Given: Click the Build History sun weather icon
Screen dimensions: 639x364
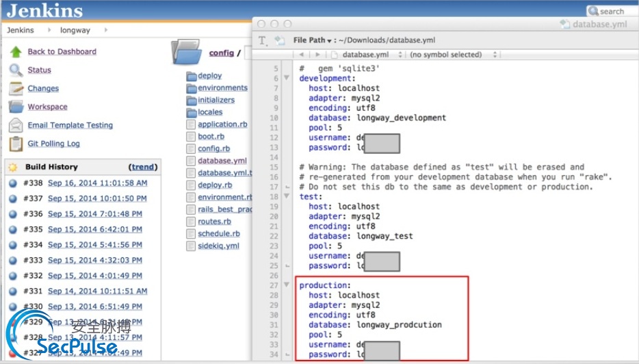Looking at the screenshot, I should tap(13, 167).
